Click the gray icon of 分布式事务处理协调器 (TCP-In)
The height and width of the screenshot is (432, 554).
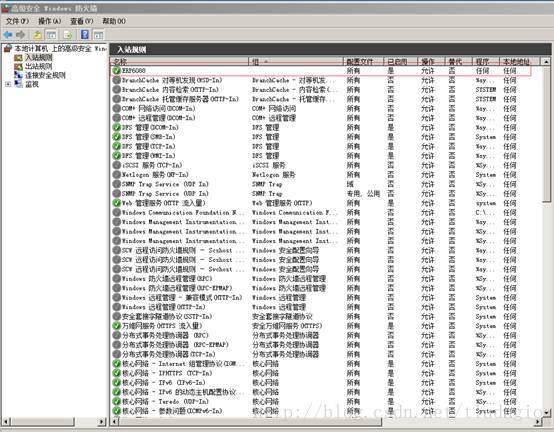(117, 354)
